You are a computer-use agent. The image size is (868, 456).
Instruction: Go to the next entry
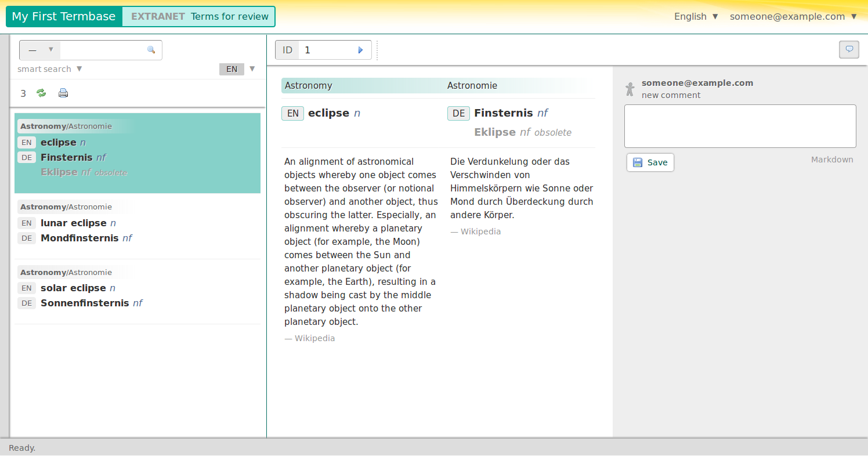pos(360,50)
